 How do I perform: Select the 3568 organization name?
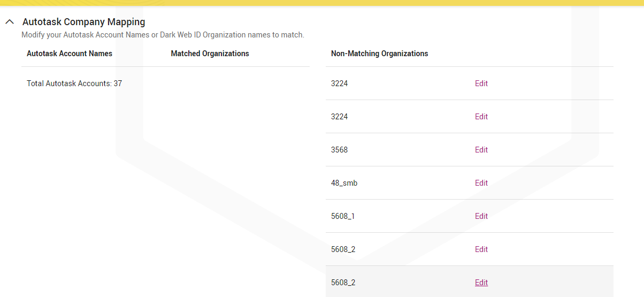(339, 150)
